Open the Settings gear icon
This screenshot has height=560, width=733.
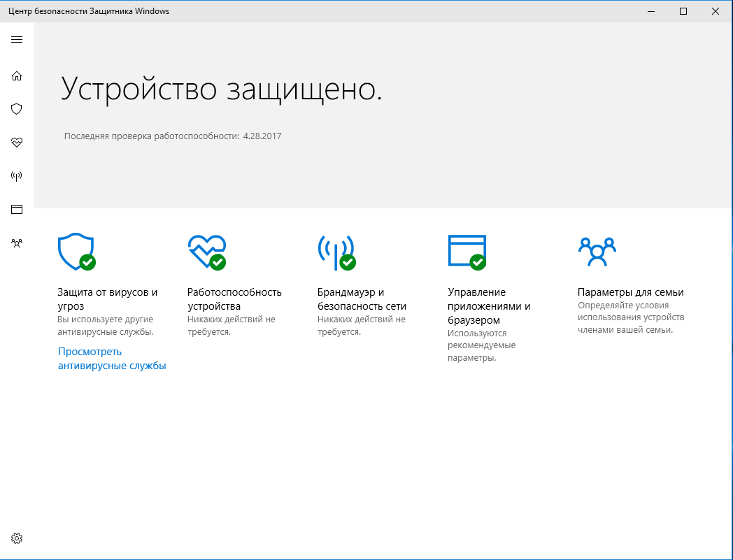17,538
